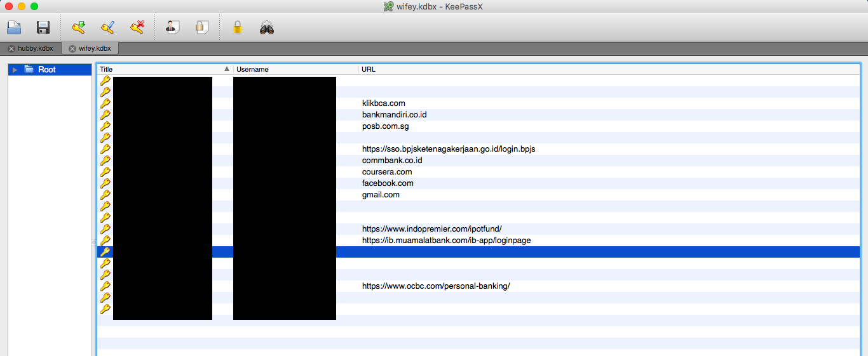Close the wifey.kdbx tab with its X
Viewport: 868px width, 356px height.
(72, 49)
